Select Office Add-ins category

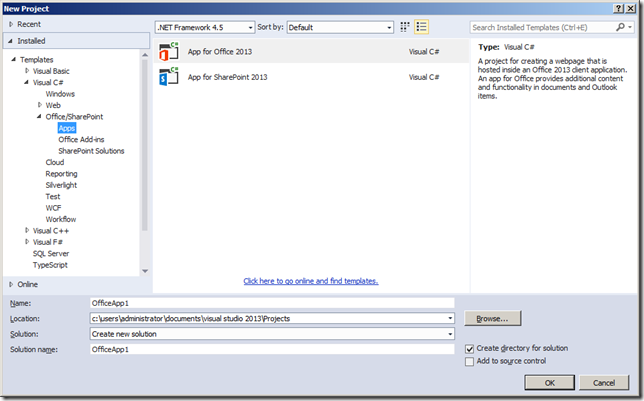coord(81,139)
